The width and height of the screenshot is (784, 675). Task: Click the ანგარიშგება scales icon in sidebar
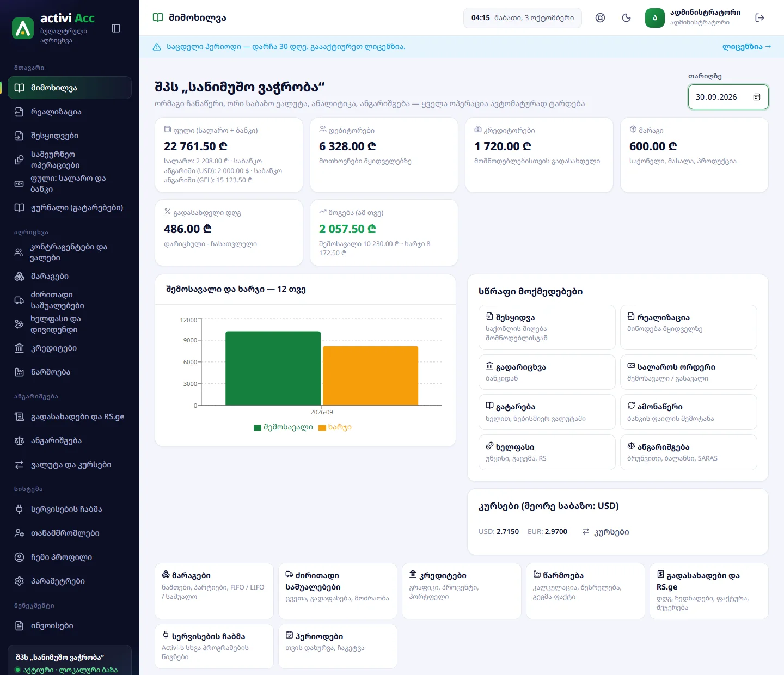pos(19,440)
